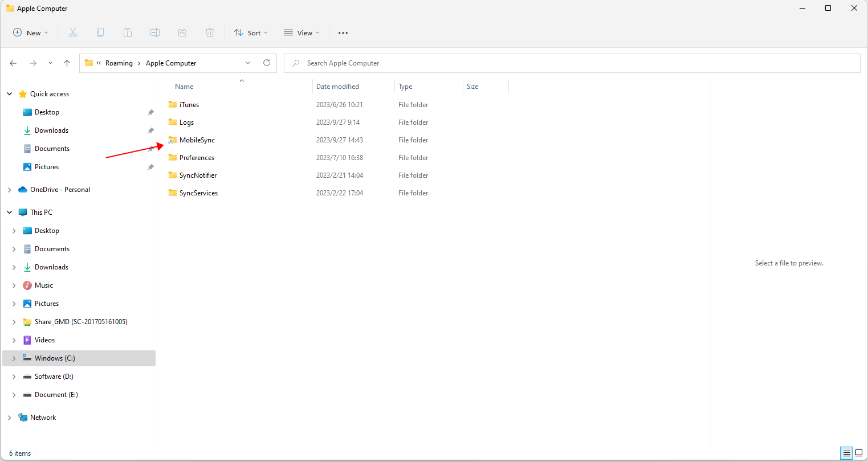Screen dimensions: 868x462
Task: Click the Share icon in toolbar
Action: click(x=182, y=32)
